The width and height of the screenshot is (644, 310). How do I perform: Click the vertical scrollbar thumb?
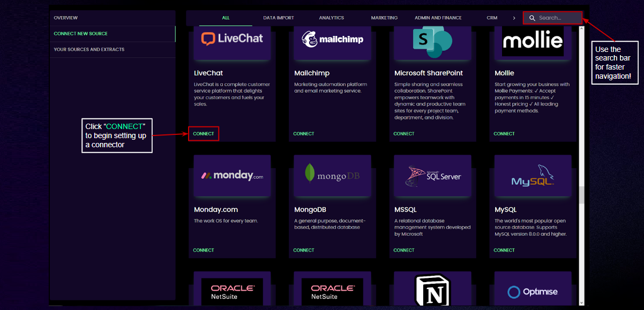[x=581, y=195]
